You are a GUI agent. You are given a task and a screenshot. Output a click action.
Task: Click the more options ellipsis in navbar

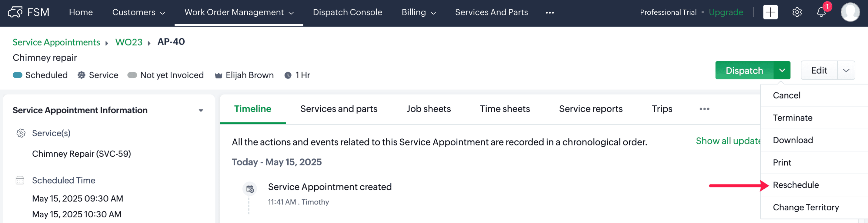click(x=549, y=12)
